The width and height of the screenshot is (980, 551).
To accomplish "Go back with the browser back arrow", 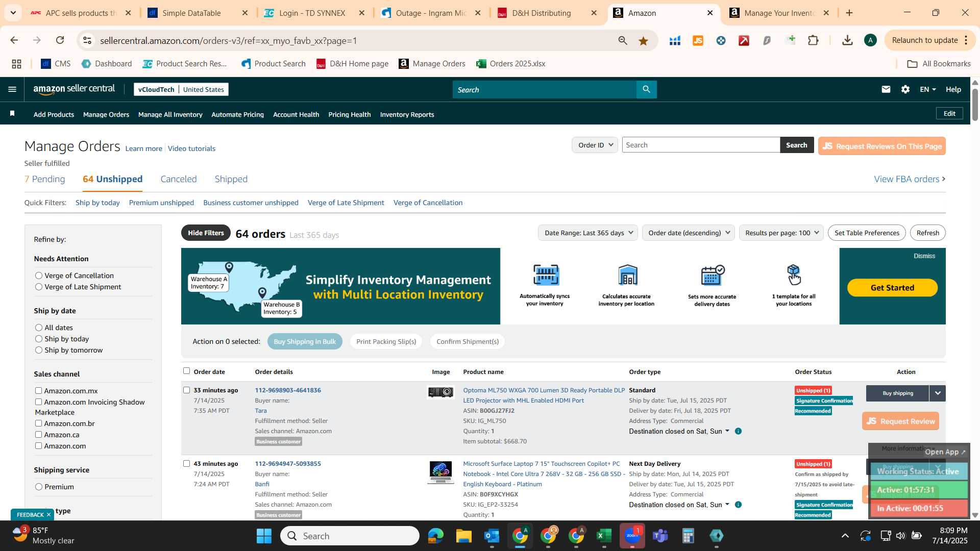I will pyautogui.click(x=14, y=40).
